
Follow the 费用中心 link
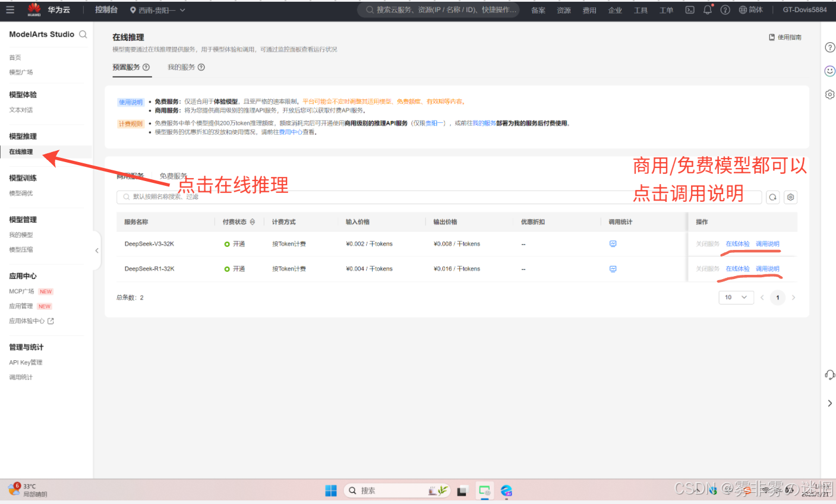(291, 132)
